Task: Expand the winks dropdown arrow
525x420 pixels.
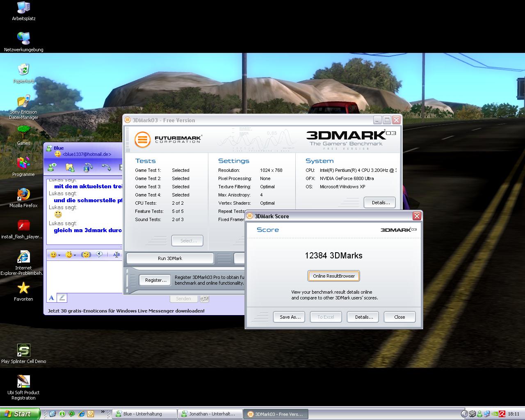Action: click(x=75, y=255)
